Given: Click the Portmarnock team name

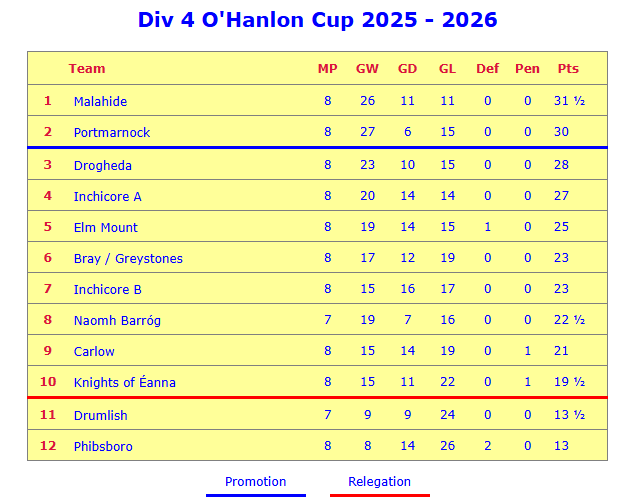Looking at the screenshot, I should pos(111,132).
